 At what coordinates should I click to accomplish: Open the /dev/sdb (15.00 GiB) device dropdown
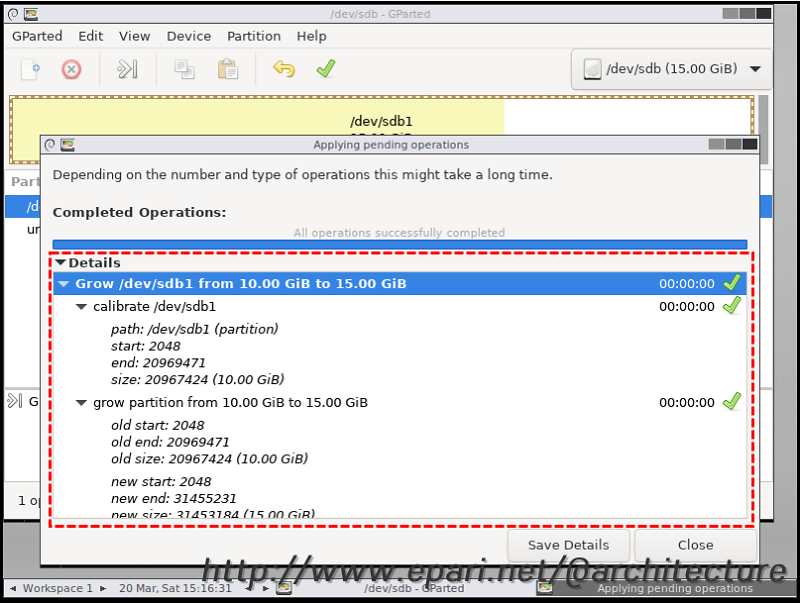pyautogui.click(x=671, y=69)
